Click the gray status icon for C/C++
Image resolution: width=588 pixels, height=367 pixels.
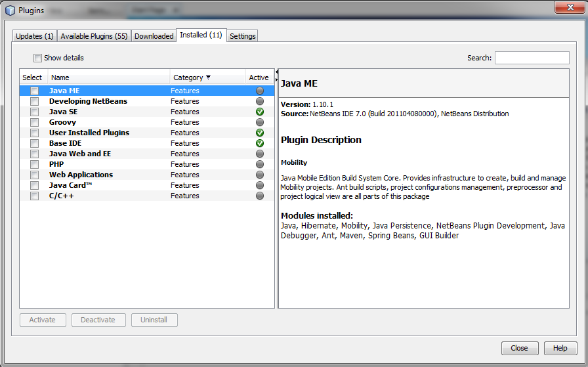259,196
